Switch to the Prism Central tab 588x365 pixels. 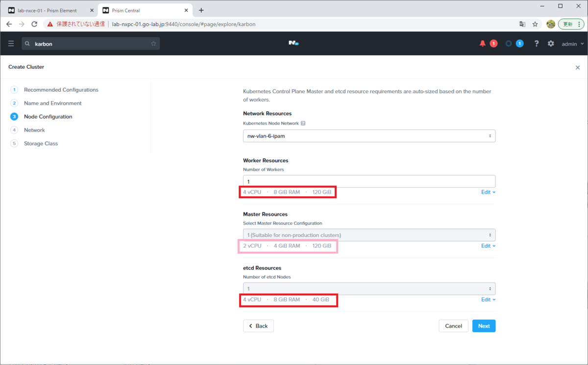click(145, 10)
